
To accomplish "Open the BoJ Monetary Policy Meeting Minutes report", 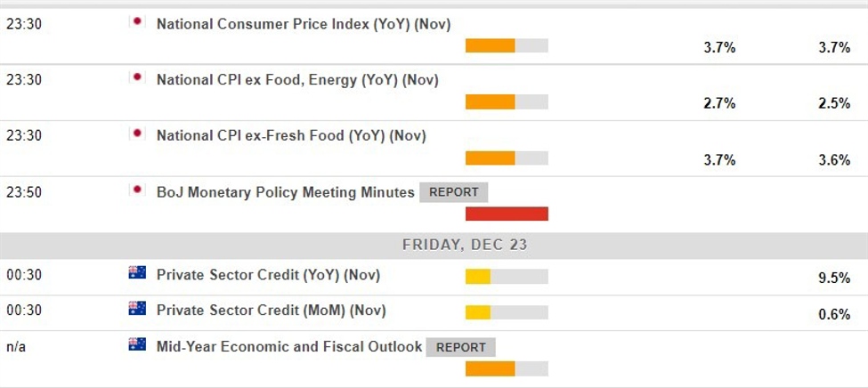I will pyautogui.click(x=454, y=192).
